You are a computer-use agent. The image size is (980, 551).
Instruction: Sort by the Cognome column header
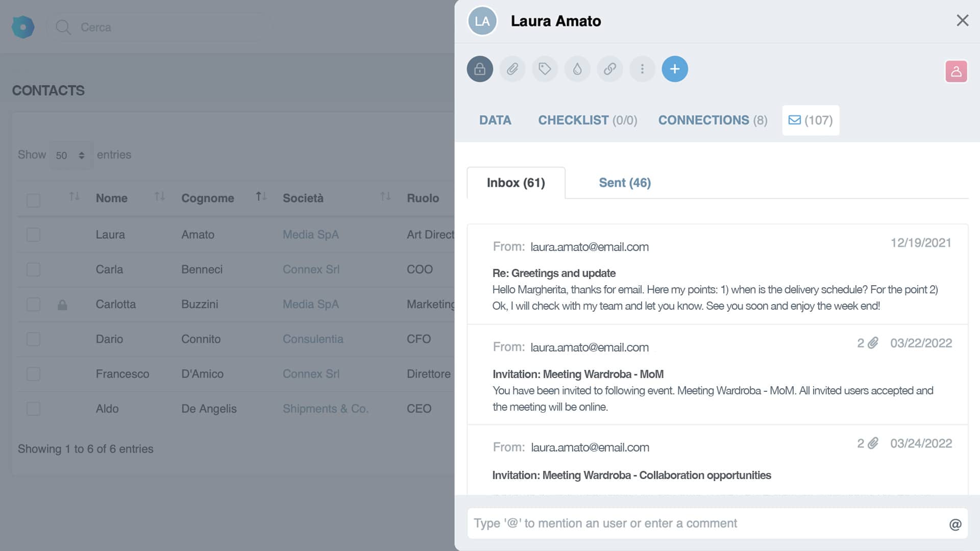pos(208,198)
